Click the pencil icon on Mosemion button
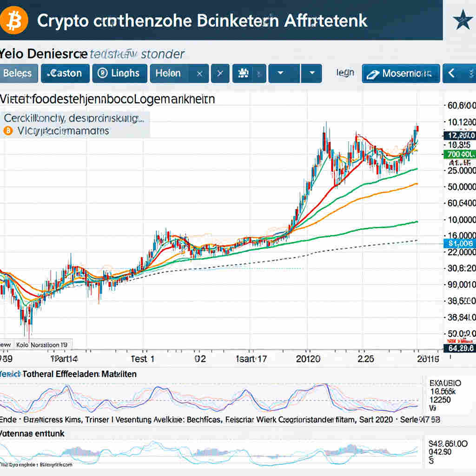The width and height of the screenshot is (476, 476). pos(372,74)
